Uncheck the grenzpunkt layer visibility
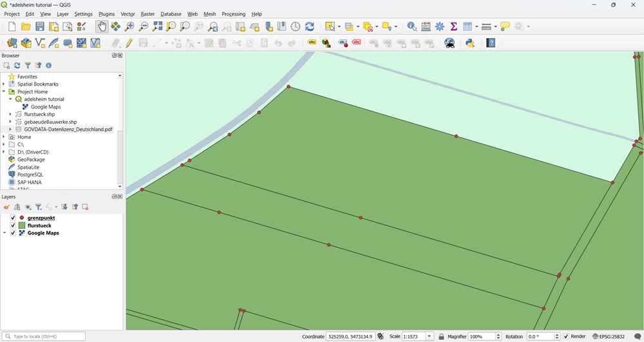Viewport: 644px width, 342px height. pyautogui.click(x=13, y=218)
